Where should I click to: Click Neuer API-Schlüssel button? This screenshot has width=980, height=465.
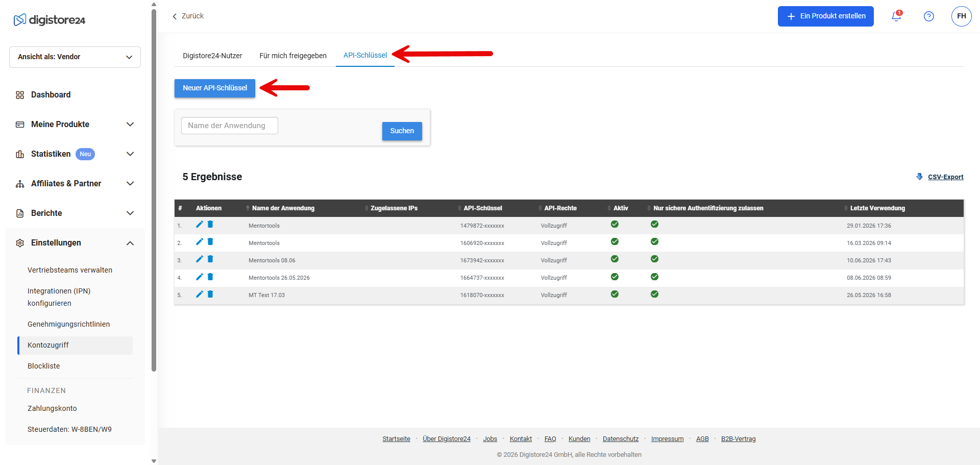215,88
